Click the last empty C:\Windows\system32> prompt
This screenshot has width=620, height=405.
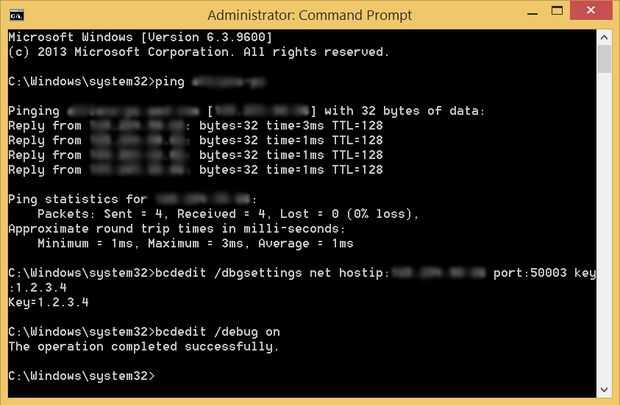point(82,375)
